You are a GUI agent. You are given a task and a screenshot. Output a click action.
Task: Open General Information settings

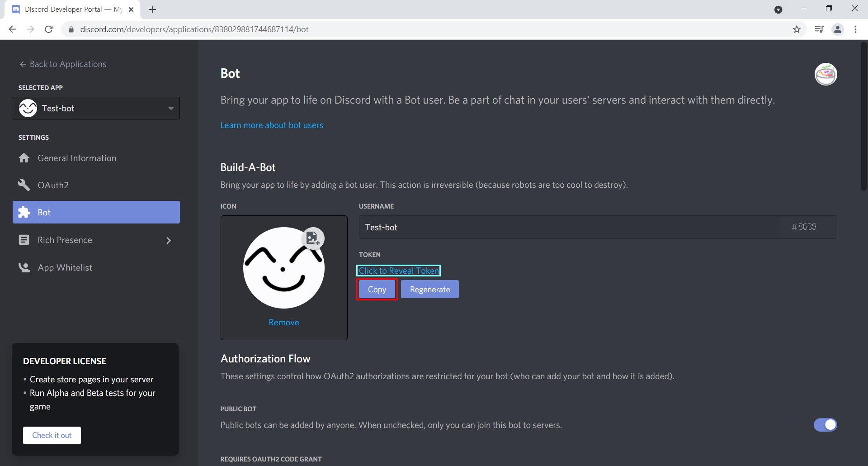[96, 158]
